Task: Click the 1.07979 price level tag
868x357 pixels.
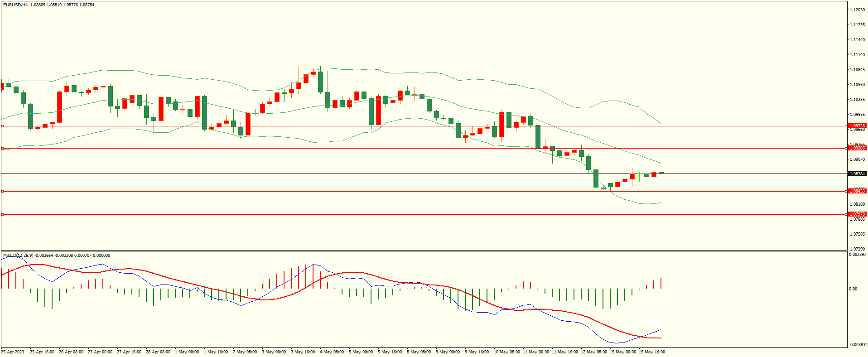Action: 857,214
